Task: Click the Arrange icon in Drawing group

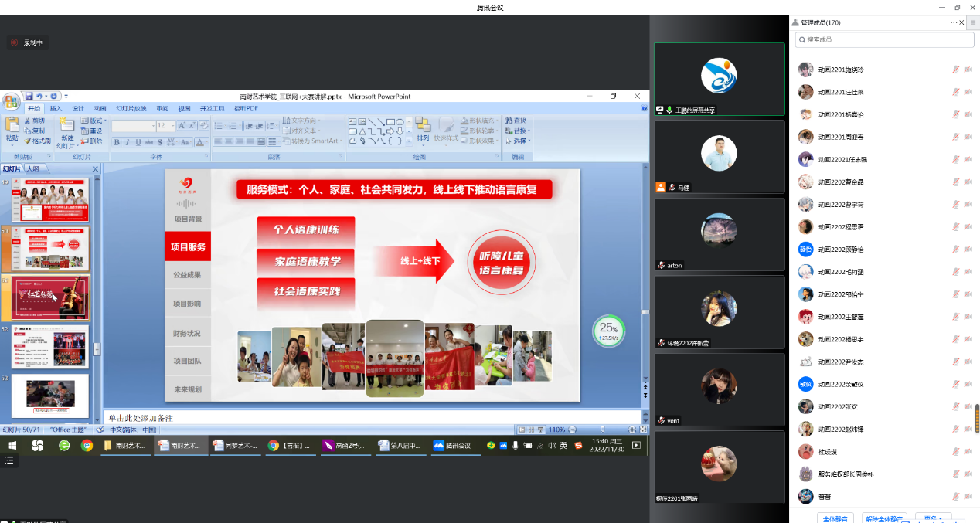Action: click(x=423, y=126)
